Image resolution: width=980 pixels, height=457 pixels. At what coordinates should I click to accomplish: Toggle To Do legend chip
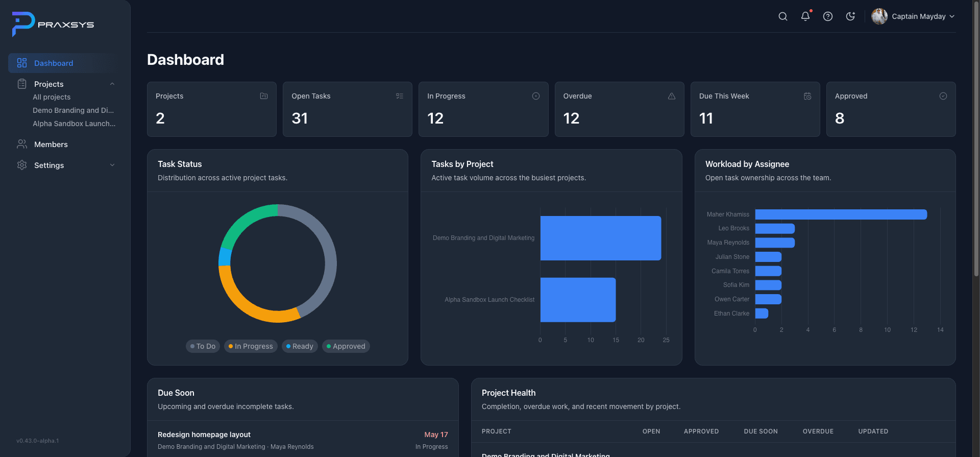203,346
